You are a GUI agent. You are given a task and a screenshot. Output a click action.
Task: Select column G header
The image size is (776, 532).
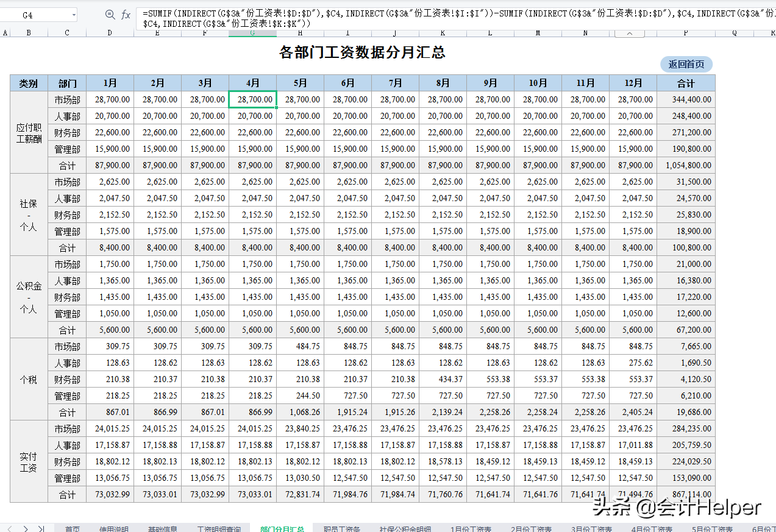pos(252,34)
